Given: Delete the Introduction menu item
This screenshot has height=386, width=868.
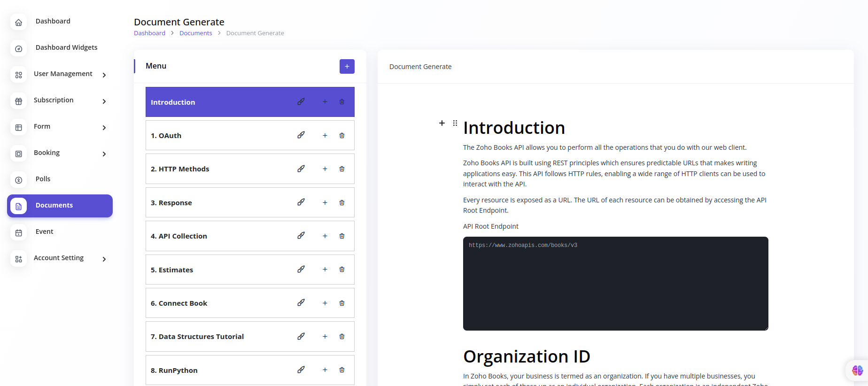Looking at the screenshot, I should pos(342,102).
